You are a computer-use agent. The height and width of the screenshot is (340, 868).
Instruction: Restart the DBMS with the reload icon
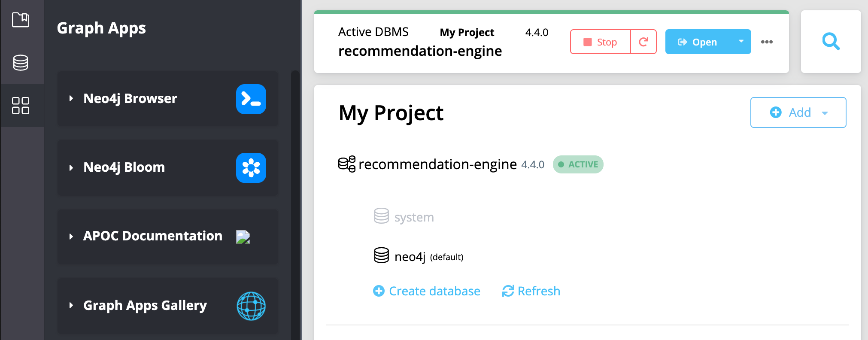point(643,42)
